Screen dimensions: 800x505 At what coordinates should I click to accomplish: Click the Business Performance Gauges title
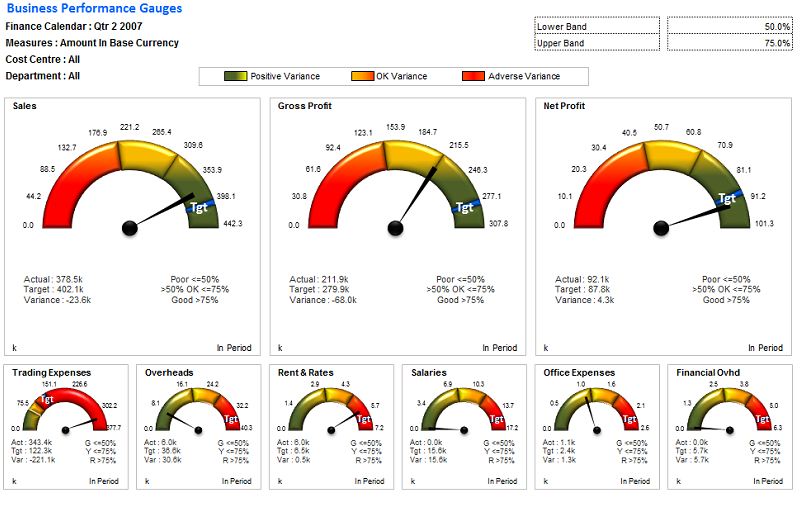[x=94, y=9]
